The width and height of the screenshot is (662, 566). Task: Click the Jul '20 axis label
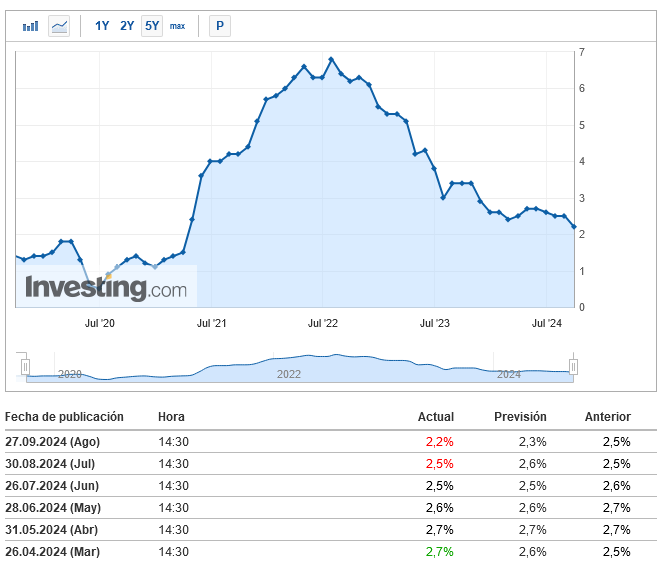click(x=100, y=323)
